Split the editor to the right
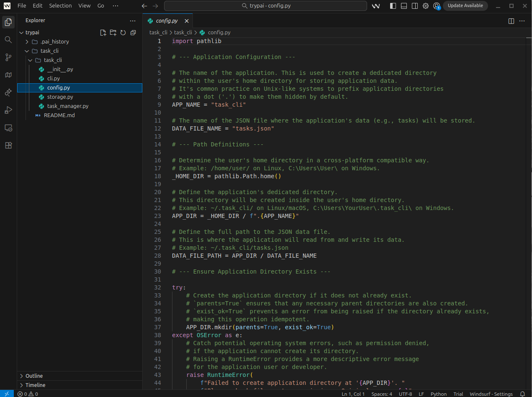Image resolution: width=532 pixels, height=397 pixels. 511,21
